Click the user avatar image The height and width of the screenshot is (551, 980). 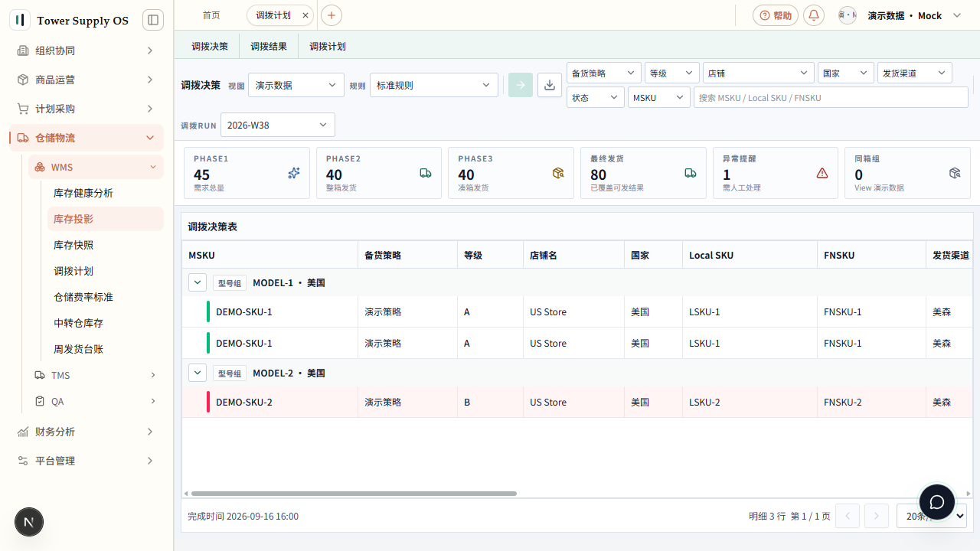848,15
